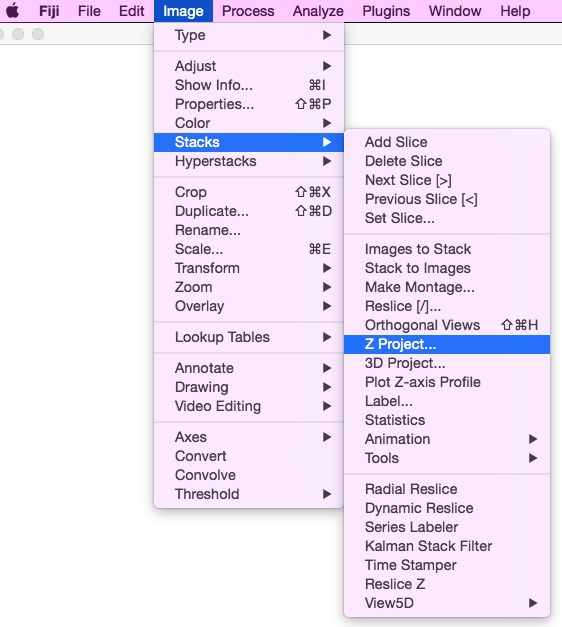Expand the Color submenu
The image size is (562, 627).
point(249,123)
